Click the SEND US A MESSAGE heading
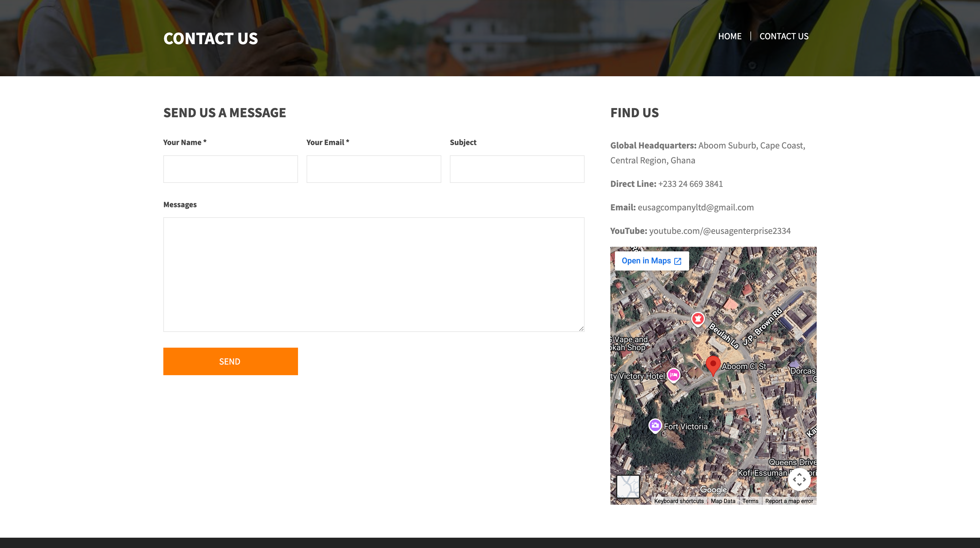980x548 pixels. (x=224, y=113)
